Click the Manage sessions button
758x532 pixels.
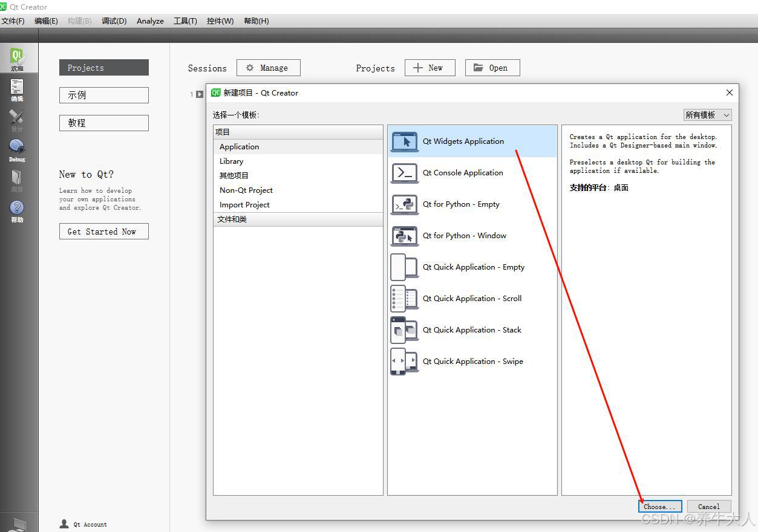(x=268, y=68)
